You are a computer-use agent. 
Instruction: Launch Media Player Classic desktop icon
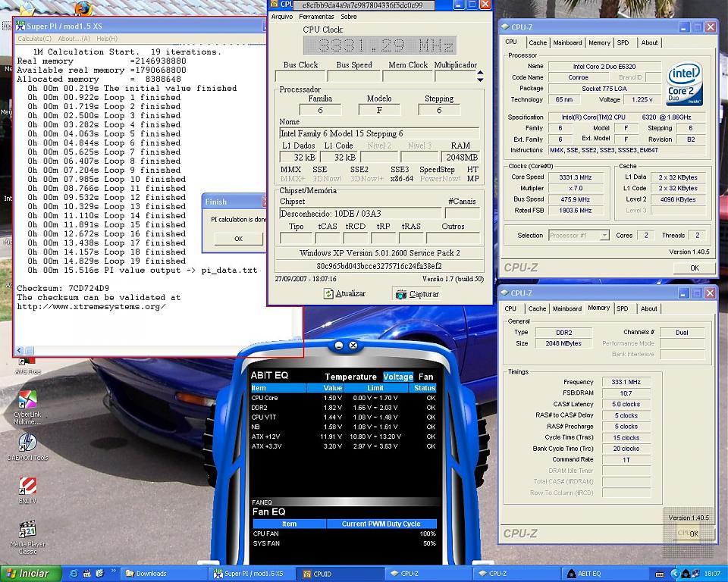tap(27, 537)
